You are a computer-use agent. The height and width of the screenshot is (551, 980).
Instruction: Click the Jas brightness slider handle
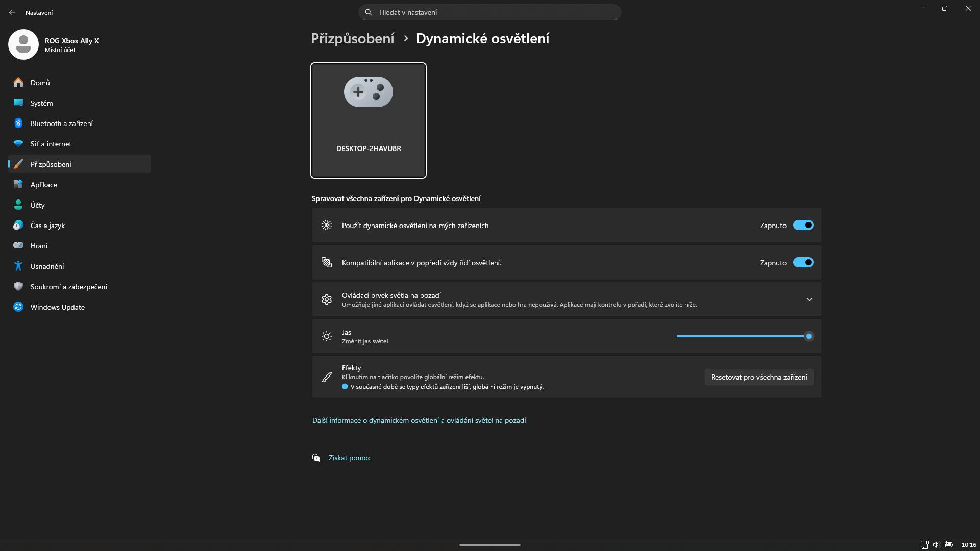[809, 336]
